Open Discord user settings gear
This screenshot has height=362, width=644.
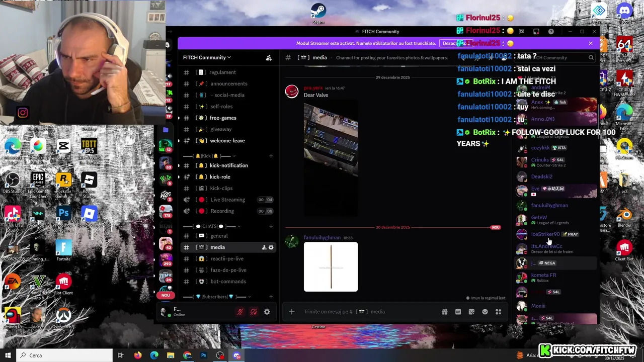pos(267,312)
